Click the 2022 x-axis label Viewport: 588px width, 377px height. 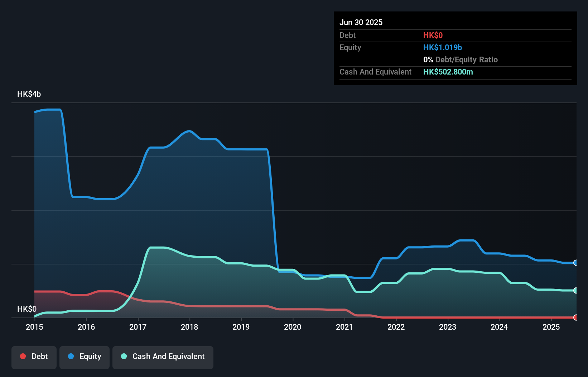(396, 327)
